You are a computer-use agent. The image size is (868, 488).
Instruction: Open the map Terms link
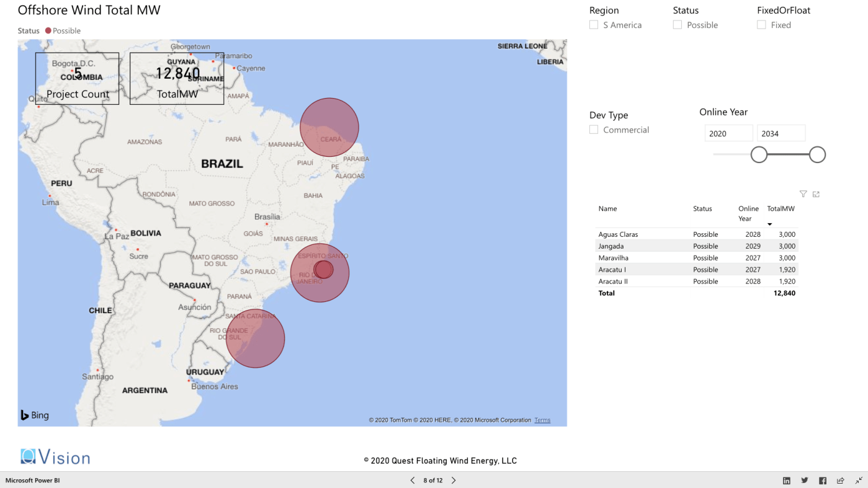pos(542,420)
